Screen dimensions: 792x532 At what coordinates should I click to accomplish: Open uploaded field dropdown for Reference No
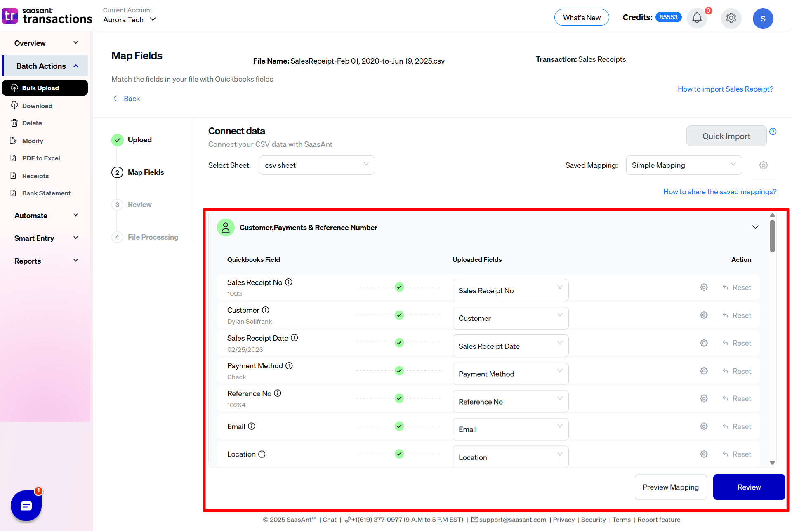pos(510,401)
